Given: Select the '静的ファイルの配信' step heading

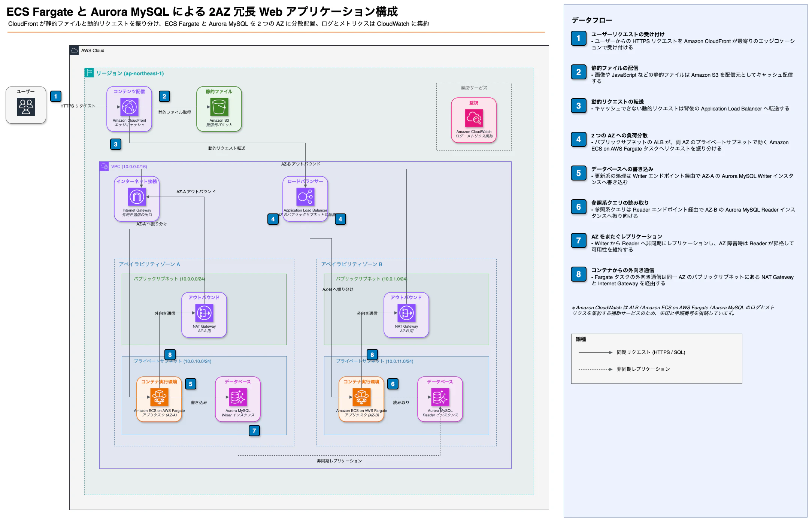Looking at the screenshot, I should [615, 68].
